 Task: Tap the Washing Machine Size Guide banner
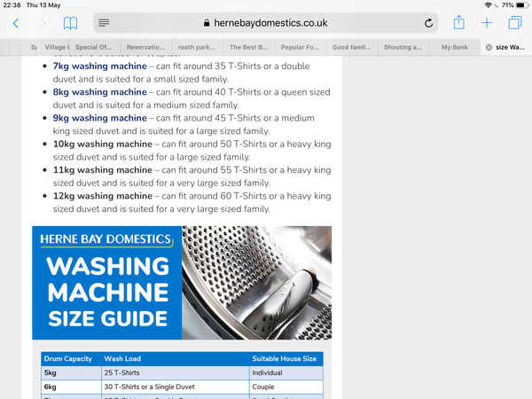(x=182, y=283)
